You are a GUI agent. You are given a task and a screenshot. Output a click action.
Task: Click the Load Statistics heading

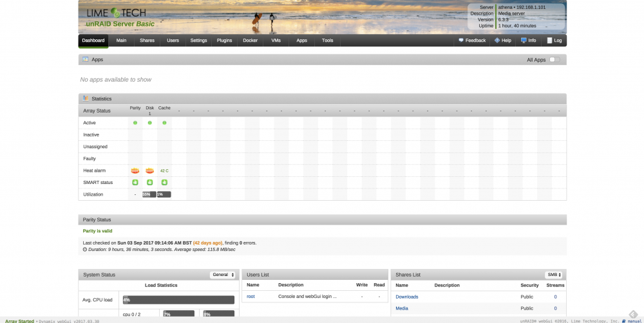(161, 285)
